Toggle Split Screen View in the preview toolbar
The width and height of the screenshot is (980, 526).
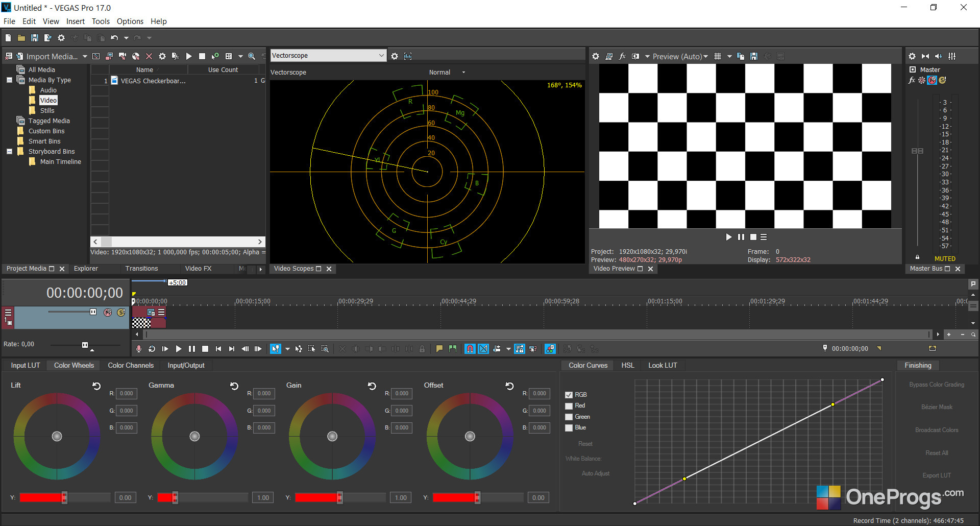coord(635,56)
